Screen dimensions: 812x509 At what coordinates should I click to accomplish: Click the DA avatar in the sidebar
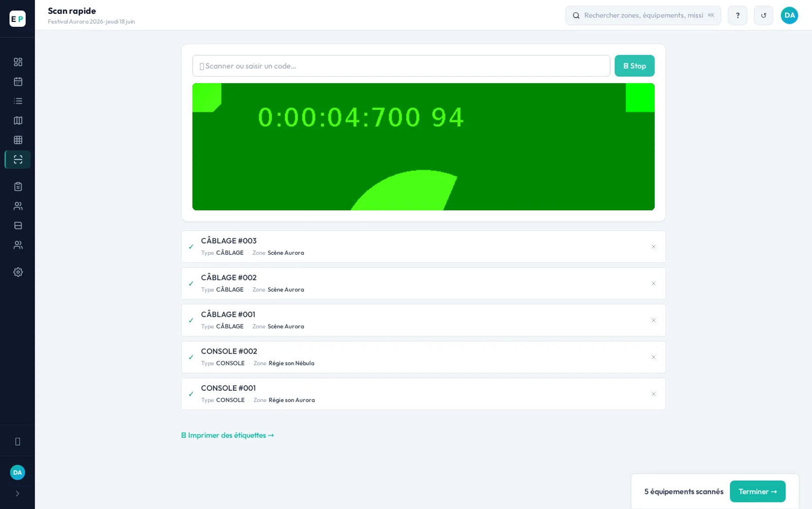(x=17, y=472)
